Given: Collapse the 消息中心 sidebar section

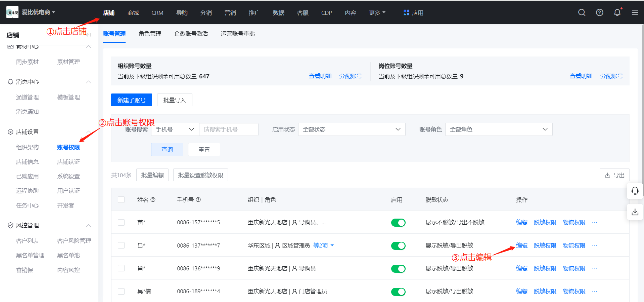Looking at the screenshot, I should pyautogui.click(x=89, y=82).
